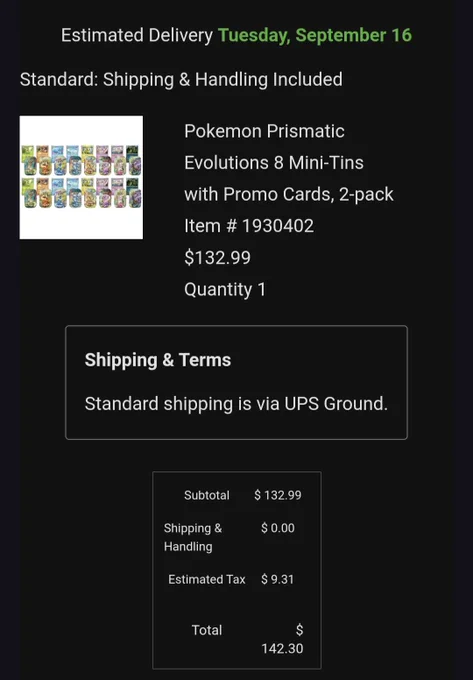Select the $ 9.31 tax amount

[x=278, y=579]
